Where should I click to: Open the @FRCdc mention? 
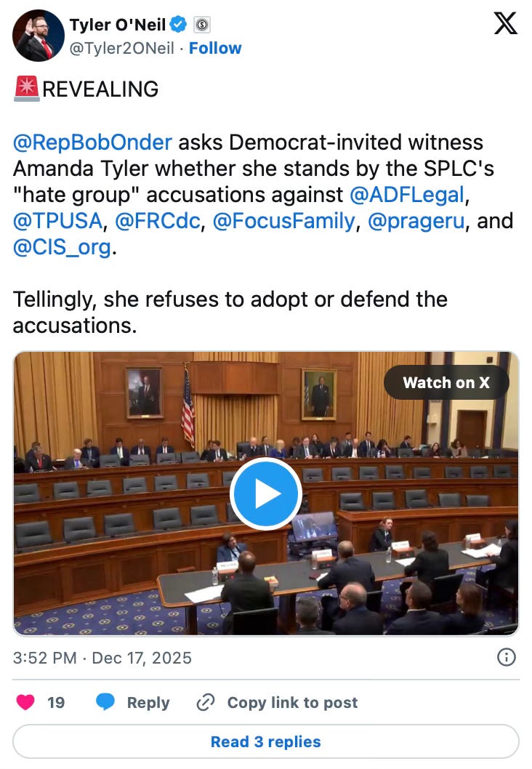coord(158,221)
